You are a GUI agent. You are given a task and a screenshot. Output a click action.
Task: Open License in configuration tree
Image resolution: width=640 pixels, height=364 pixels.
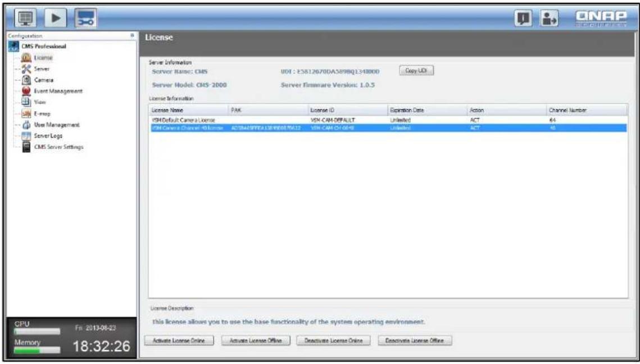coord(44,58)
